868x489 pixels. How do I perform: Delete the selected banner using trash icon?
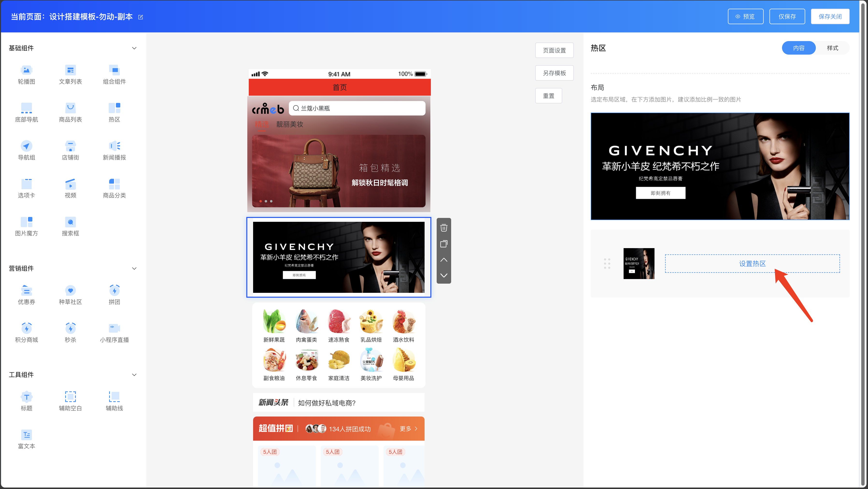click(x=444, y=228)
